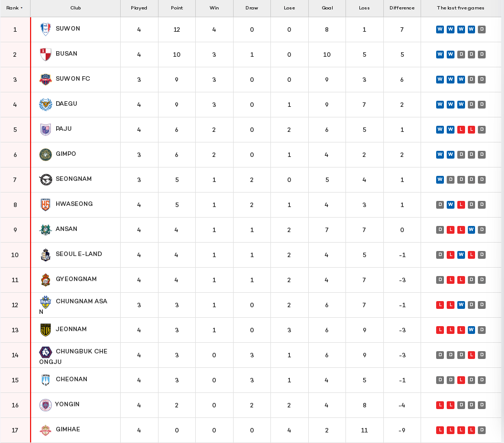Click the Seoul E-Land club crest
This screenshot has width=504, height=443.
point(46,255)
